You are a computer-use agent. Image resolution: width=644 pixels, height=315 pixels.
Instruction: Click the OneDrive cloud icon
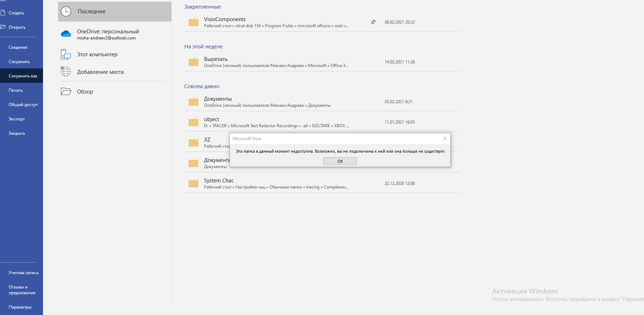[66, 34]
